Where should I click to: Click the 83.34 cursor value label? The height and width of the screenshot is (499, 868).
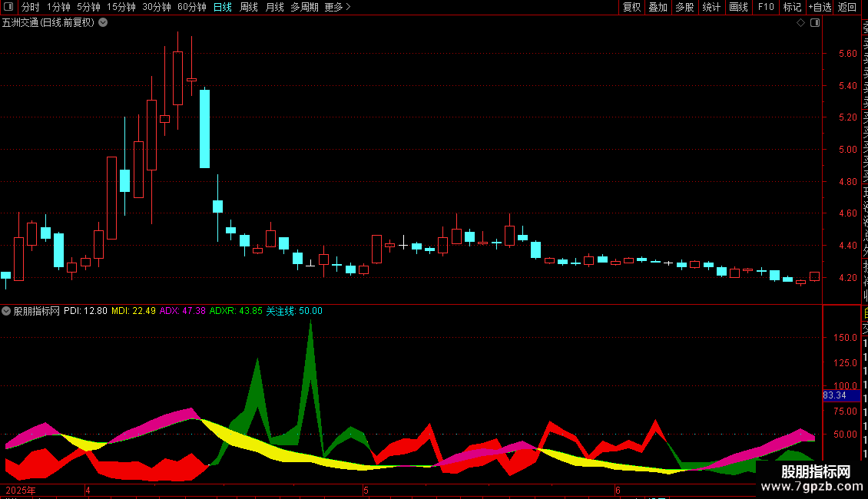[x=841, y=395]
